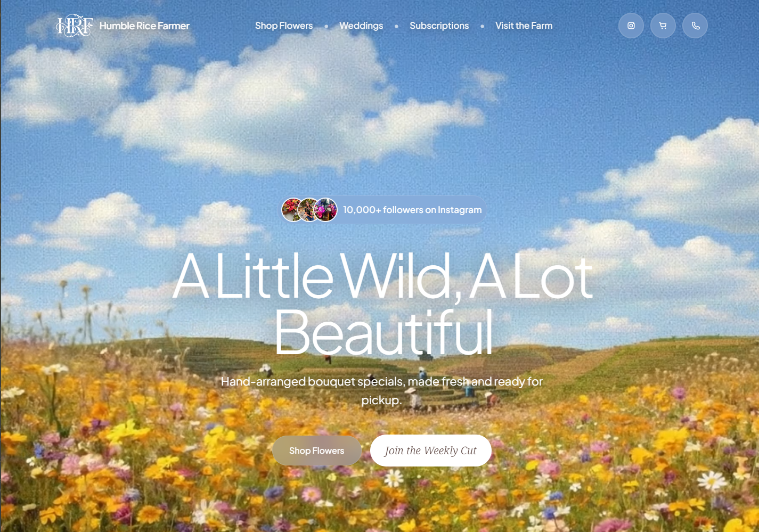This screenshot has width=759, height=532.
Task: Open the Instagram icon button
Action: (631, 26)
